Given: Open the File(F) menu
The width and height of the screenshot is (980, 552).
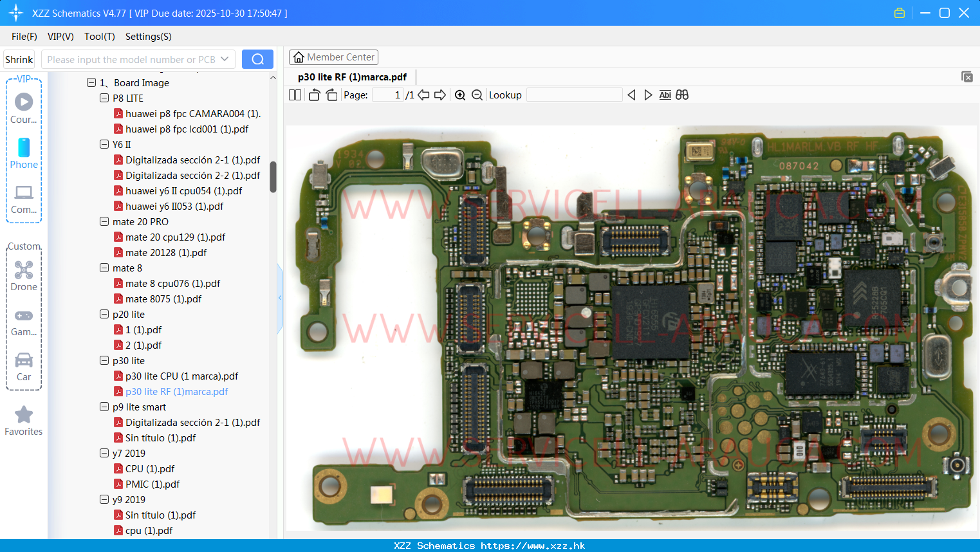Looking at the screenshot, I should [x=24, y=37].
